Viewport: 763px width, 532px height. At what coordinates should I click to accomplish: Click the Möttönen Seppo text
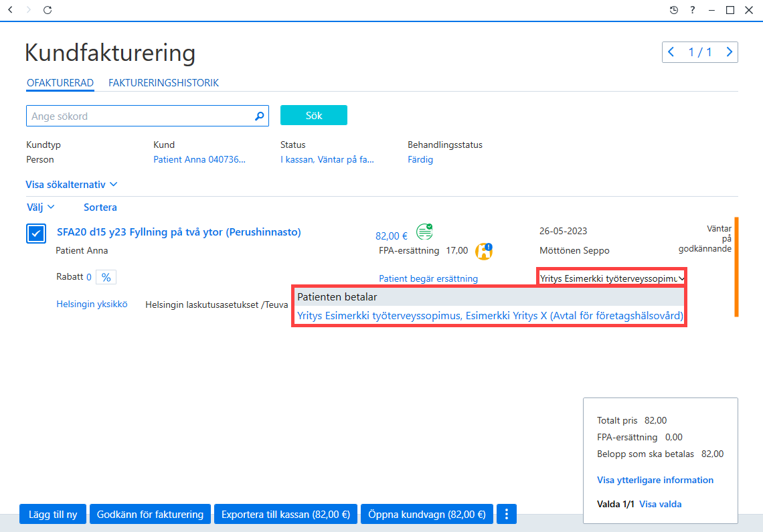(574, 251)
